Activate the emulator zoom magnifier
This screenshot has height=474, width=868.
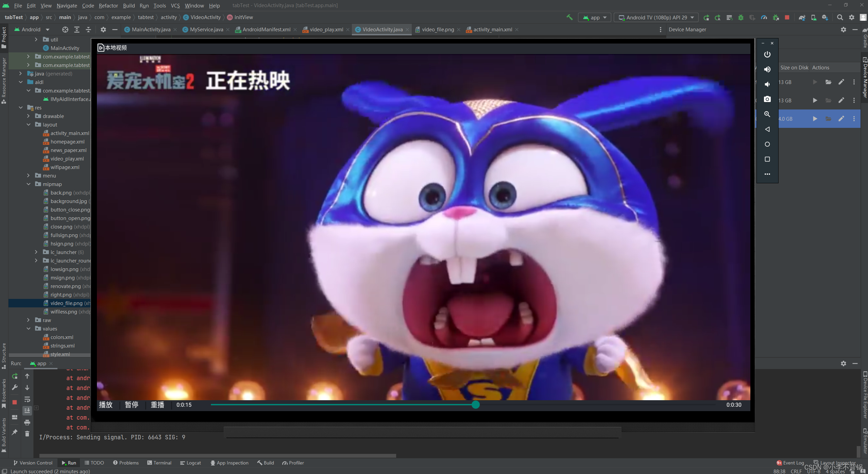click(767, 114)
